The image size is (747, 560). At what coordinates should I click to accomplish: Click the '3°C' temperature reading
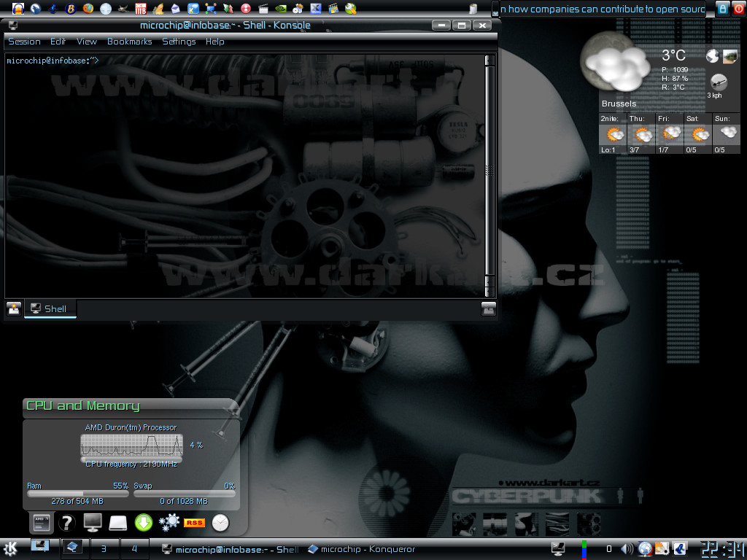pos(673,55)
